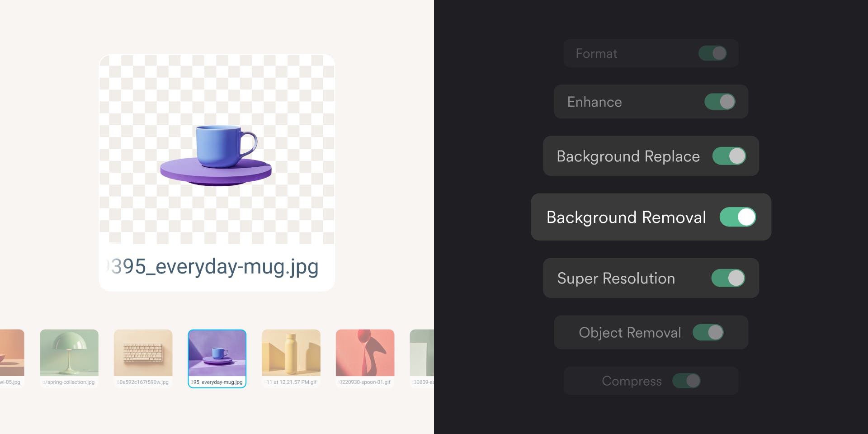Disable the Object Removal toggle

coord(708,332)
